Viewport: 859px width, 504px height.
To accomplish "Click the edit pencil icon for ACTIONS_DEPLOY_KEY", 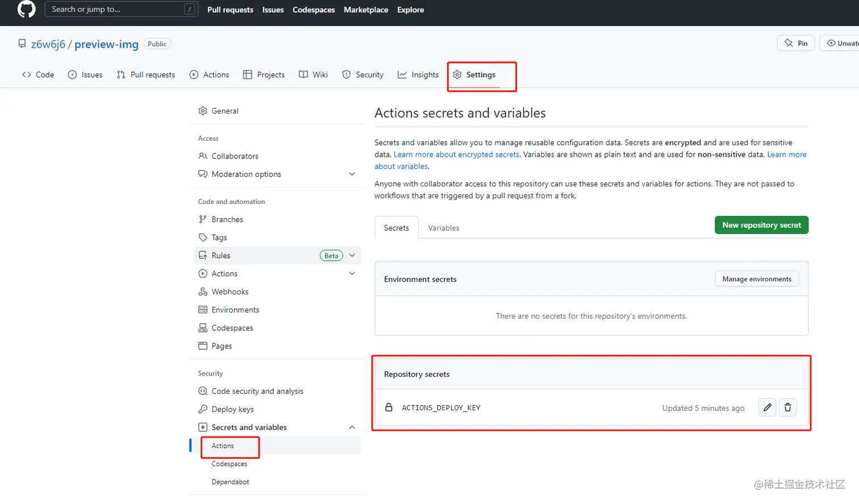I will coord(768,407).
